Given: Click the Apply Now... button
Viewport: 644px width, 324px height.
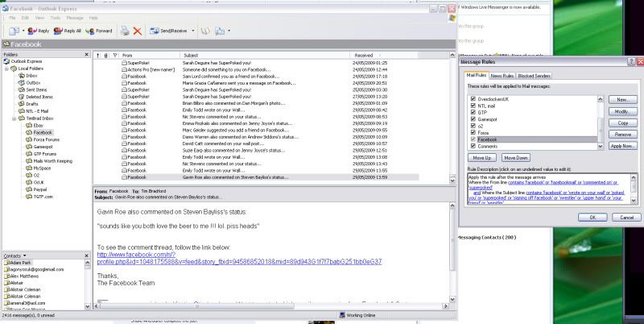Looking at the screenshot, I should click(x=622, y=146).
